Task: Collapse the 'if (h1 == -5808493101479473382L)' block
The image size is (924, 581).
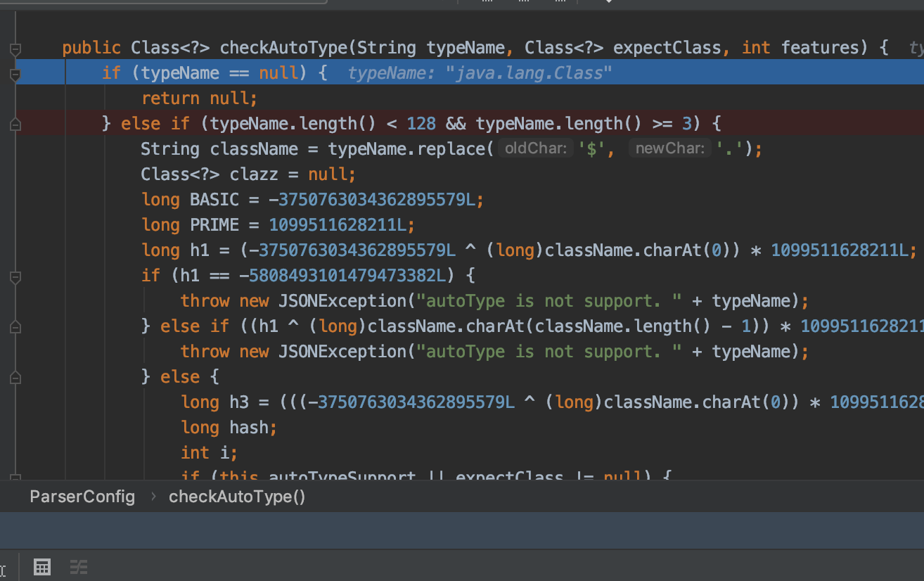Action: click(x=15, y=277)
